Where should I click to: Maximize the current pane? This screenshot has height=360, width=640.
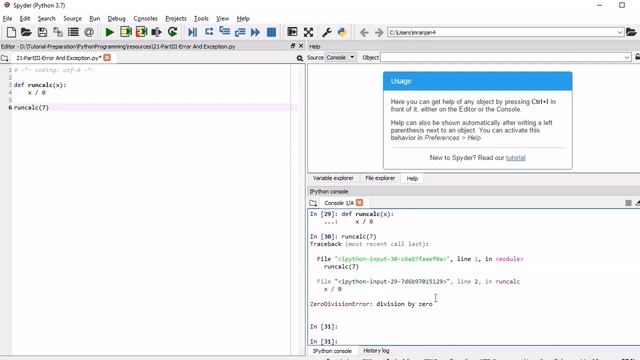click(x=292, y=32)
